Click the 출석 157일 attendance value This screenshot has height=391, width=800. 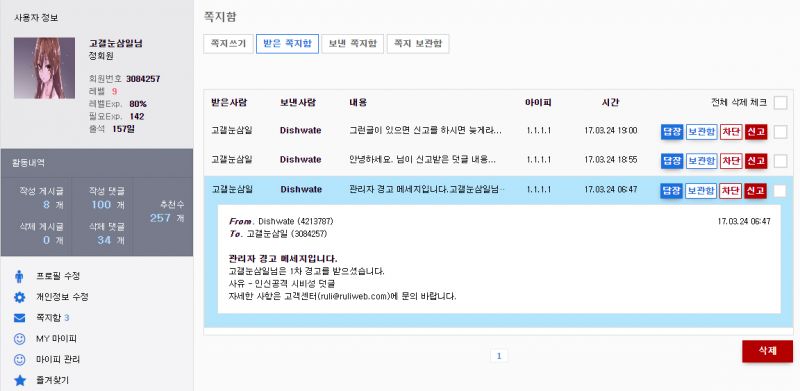123,129
